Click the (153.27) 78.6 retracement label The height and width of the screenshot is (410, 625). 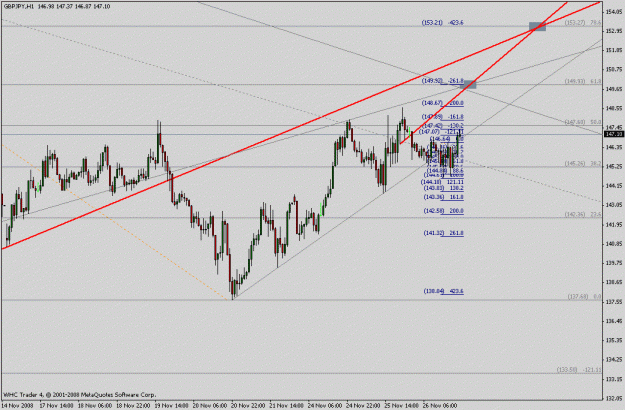(583, 23)
